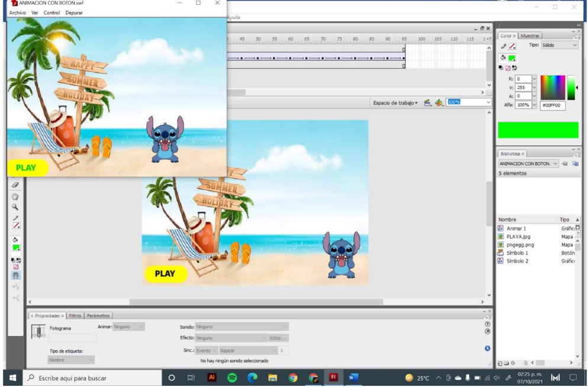Image resolution: width=588 pixels, height=387 pixels.
Task: Open Spotify from the taskbar
Action: pos(232,378)
